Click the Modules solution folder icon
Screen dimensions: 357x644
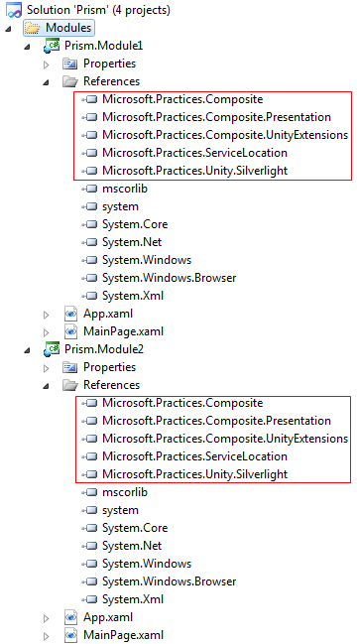pyautogui.click(x=33, y=29)
